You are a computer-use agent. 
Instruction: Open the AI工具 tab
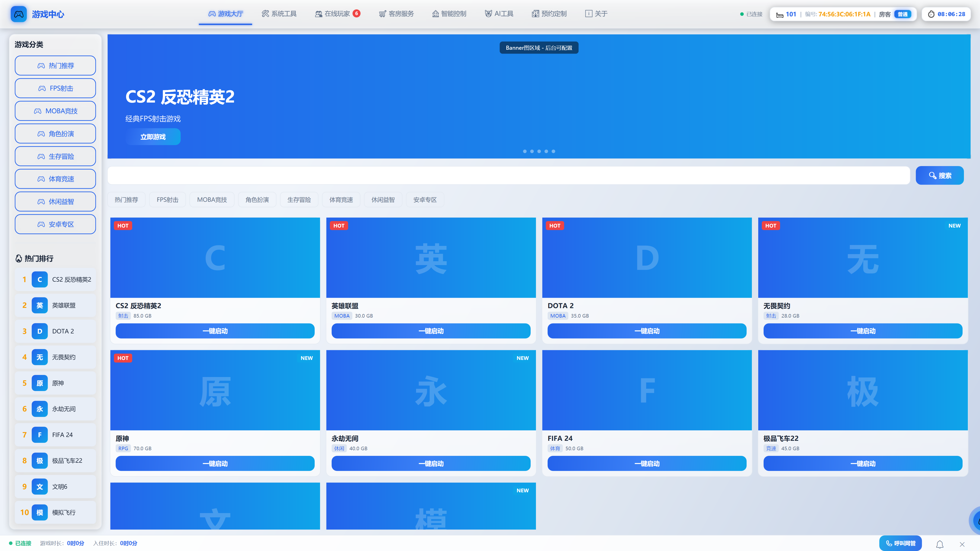[499, 14]
